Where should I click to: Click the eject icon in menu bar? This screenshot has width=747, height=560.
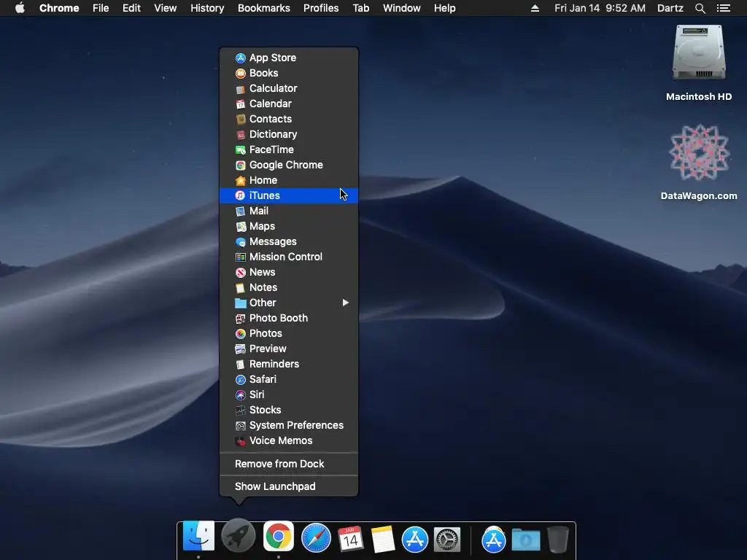(x=535, y=8)
